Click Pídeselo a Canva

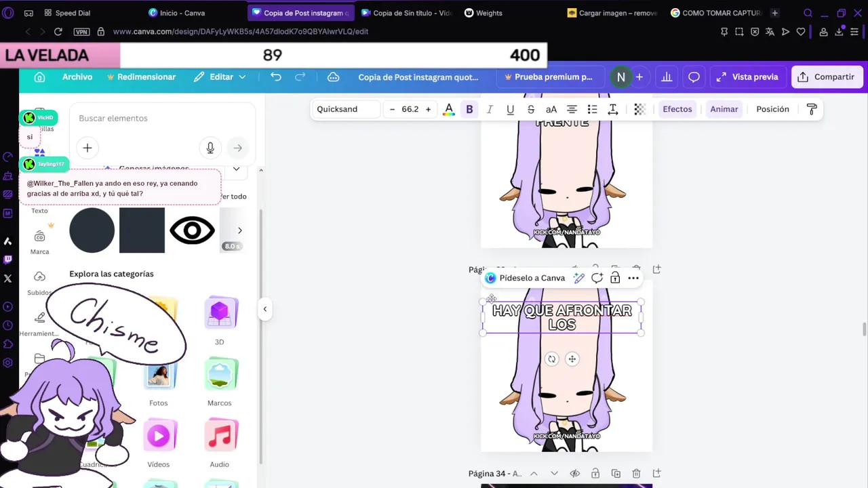[x=526, y=278]
